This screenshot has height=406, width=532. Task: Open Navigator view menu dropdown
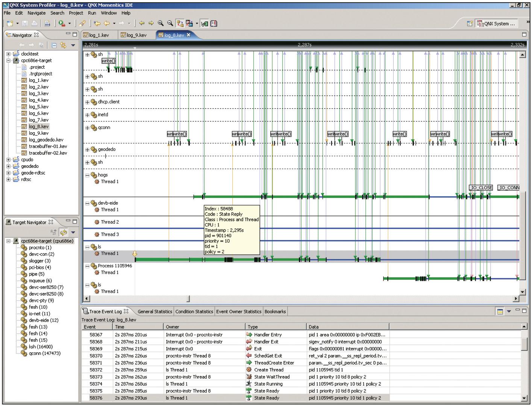click(73, 45)
